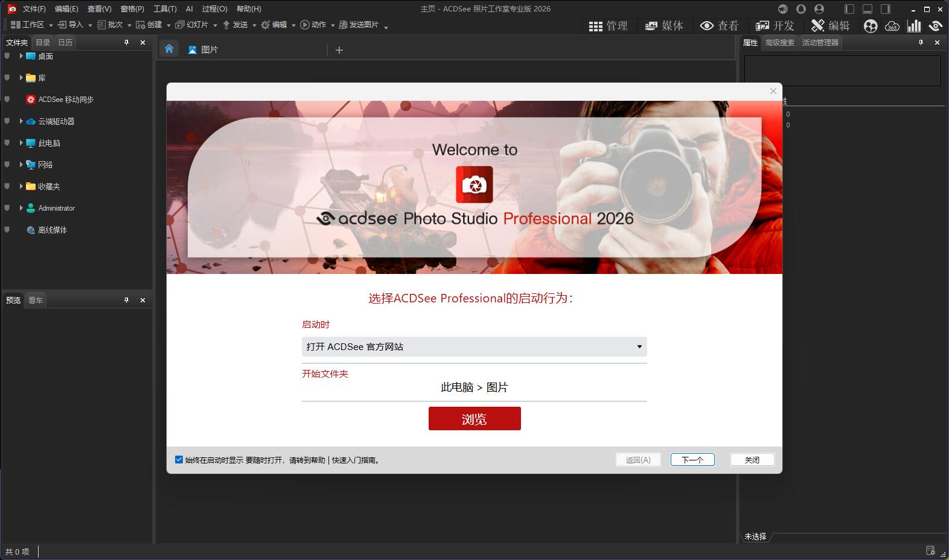Toggle the left panel layout icon
Image resolution: width=949 pixels, height=560 pixels.
849,9
